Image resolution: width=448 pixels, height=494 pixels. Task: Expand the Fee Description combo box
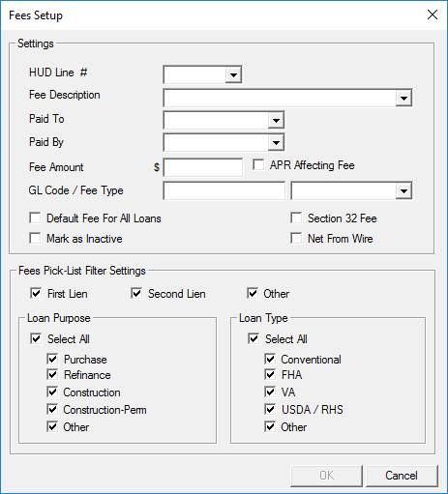point(403,98)
